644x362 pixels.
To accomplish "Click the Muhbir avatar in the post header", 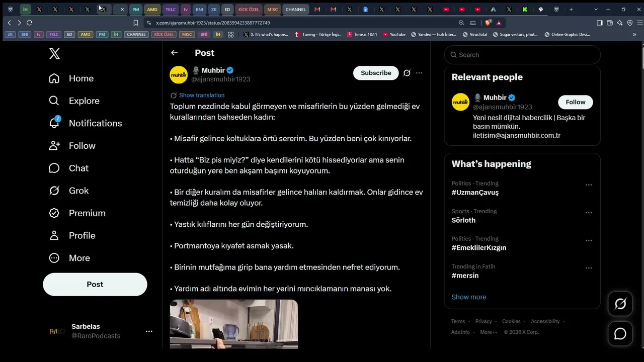I will point(179,74).
